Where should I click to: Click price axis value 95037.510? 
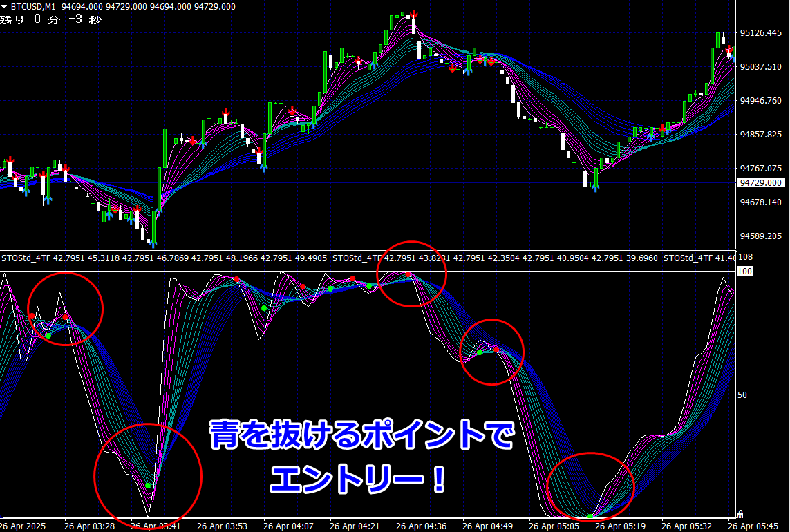pyautogui.click(x=761, y=66)
